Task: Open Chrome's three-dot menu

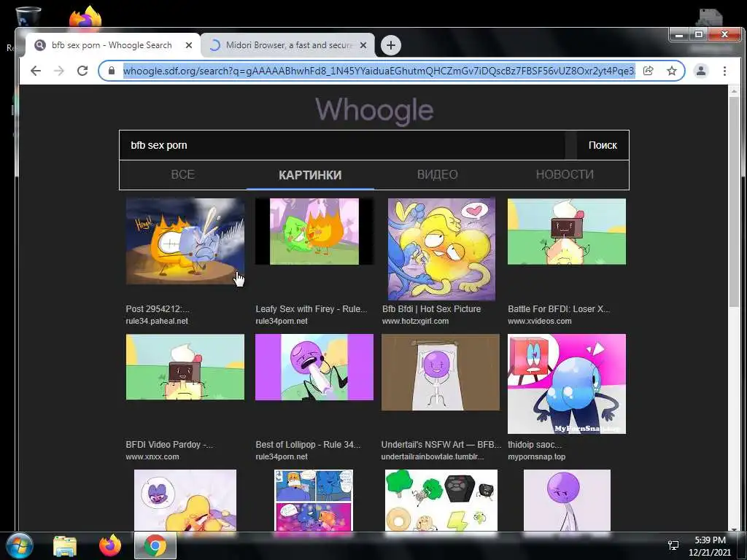Action: (724, 71)
